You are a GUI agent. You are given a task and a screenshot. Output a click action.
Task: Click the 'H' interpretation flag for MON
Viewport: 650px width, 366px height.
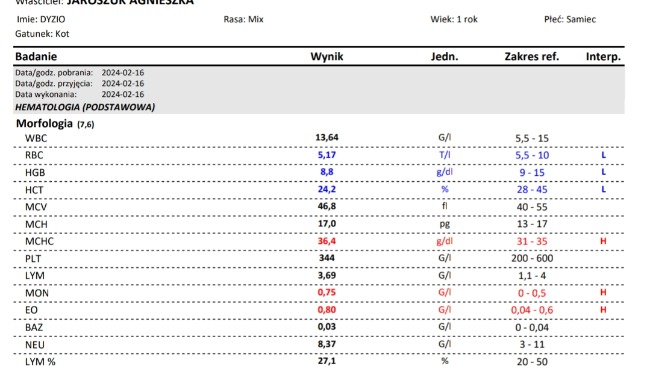[x=604, y=293]
